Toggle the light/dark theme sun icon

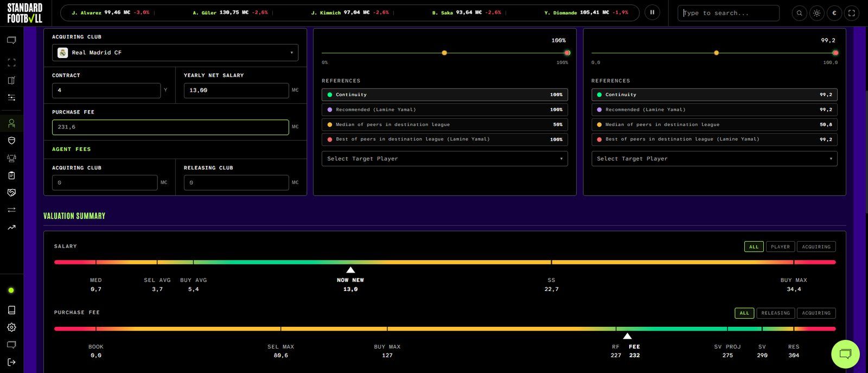816,13
